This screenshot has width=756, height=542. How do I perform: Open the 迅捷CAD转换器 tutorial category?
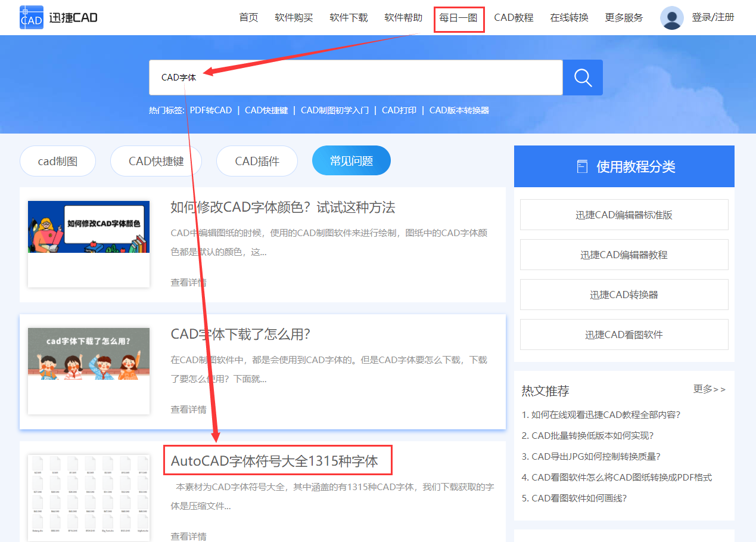coord(624,295)
